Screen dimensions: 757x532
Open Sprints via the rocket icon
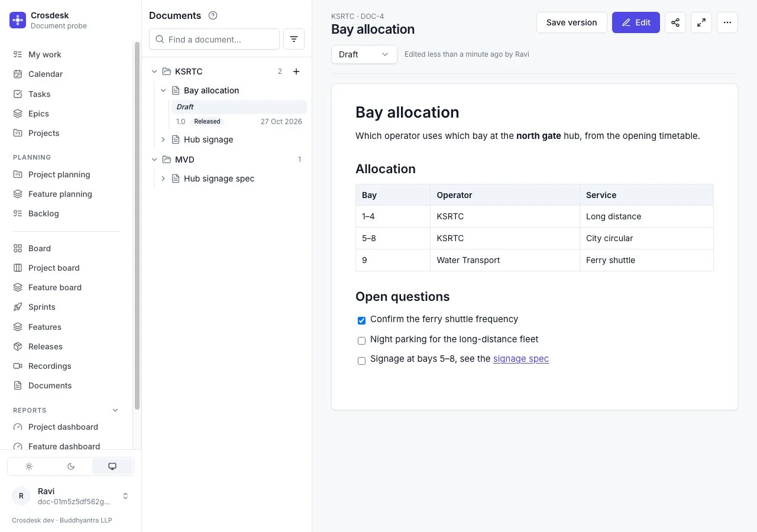coord(18,307)
